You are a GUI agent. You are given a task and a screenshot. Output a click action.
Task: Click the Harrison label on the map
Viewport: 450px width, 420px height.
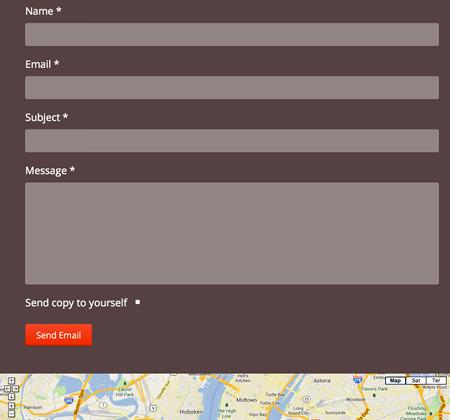coord(33,407)
